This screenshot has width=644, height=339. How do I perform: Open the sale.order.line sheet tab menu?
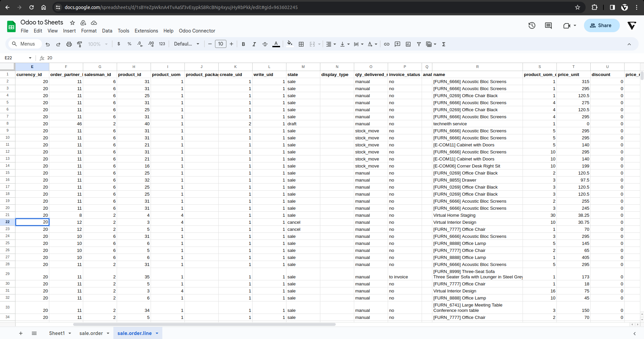(157, 333)
